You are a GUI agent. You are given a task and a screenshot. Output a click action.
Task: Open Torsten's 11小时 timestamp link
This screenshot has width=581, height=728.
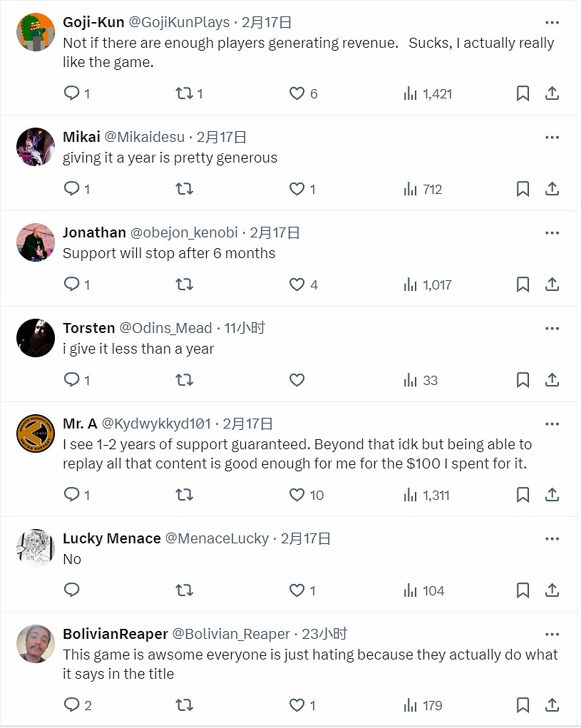pyautogui.click(x=245, y=328)
